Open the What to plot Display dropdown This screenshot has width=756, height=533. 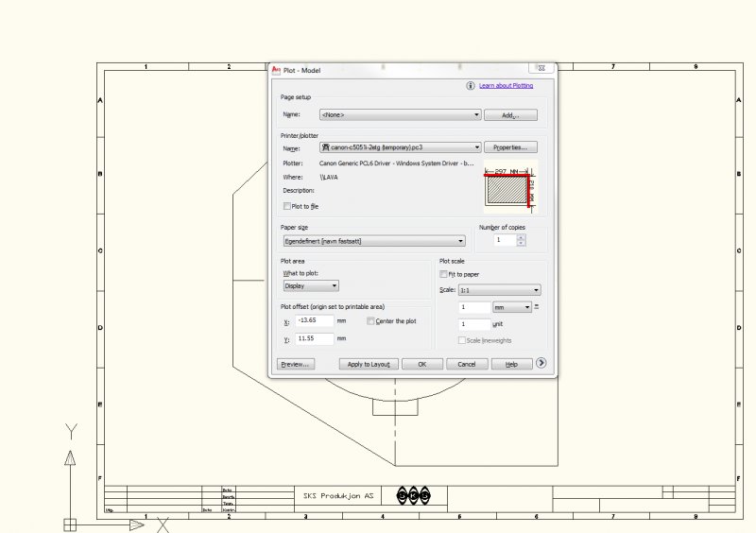[311, 285]
